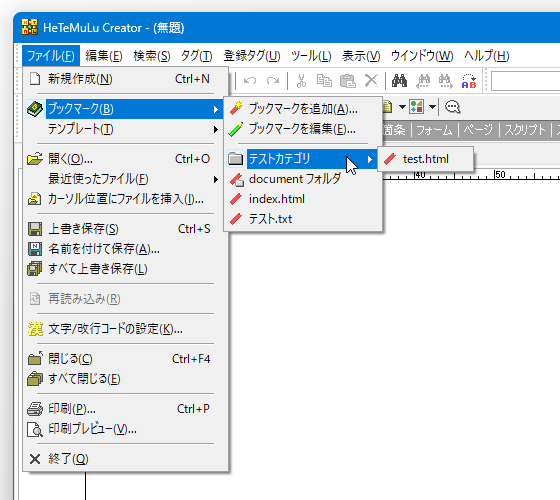Choose 上書き保存(S) menu entry
This screenshot has height=500, width=560.
(x=125, y=229)
